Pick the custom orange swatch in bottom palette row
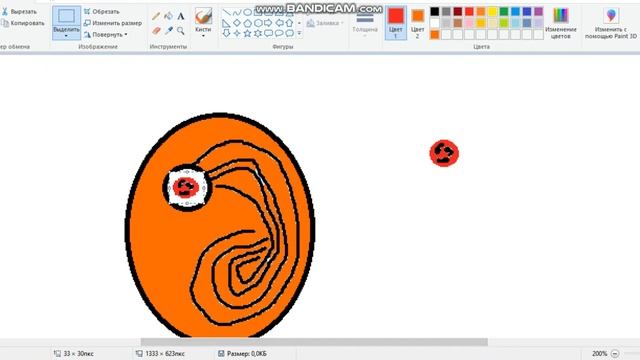The image size is (640, 360). [x=435, y=35]
